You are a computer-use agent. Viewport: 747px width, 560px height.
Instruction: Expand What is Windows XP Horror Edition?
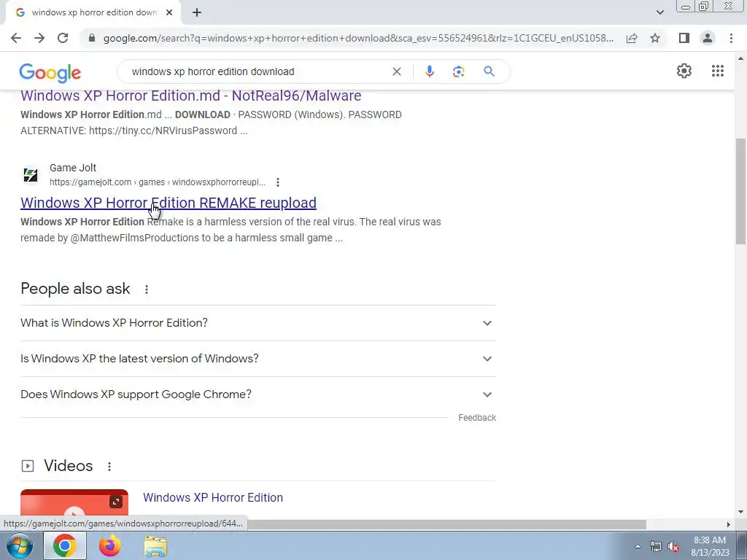(258, 323)
